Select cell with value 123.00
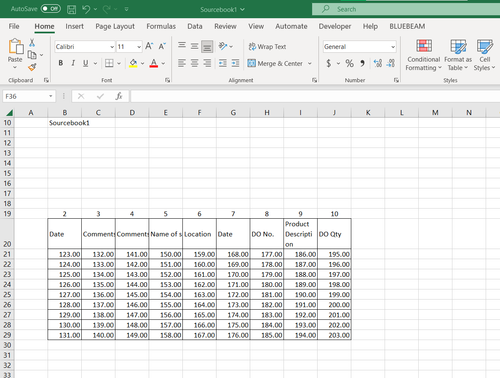500x378 pixels. tap(65, 254)
